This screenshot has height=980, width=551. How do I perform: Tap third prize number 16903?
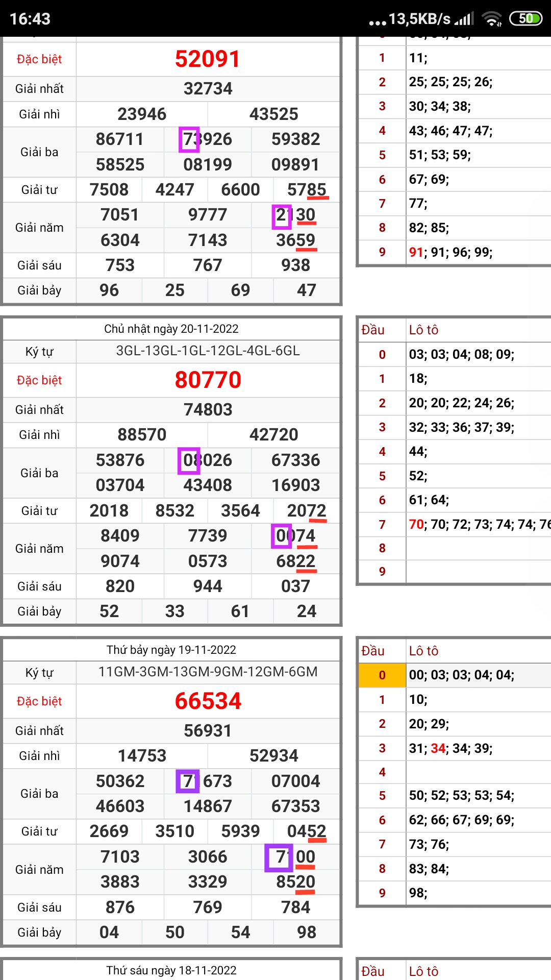click(x=295, y=485)
